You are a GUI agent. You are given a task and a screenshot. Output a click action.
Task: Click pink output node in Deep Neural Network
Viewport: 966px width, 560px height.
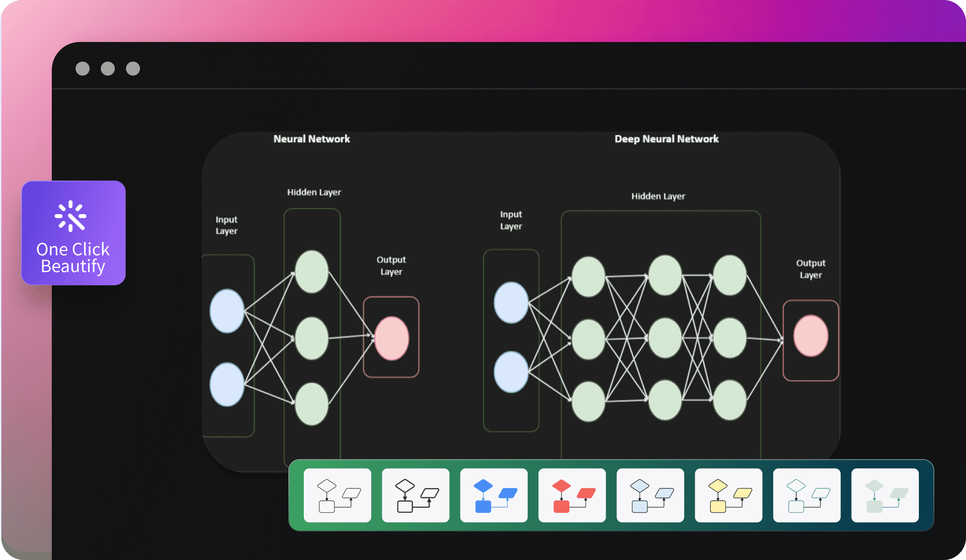coord(811,336)
